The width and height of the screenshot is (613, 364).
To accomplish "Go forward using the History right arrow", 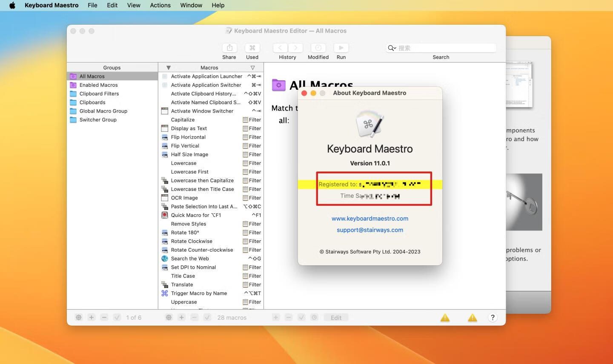I will tap(295, 48).
